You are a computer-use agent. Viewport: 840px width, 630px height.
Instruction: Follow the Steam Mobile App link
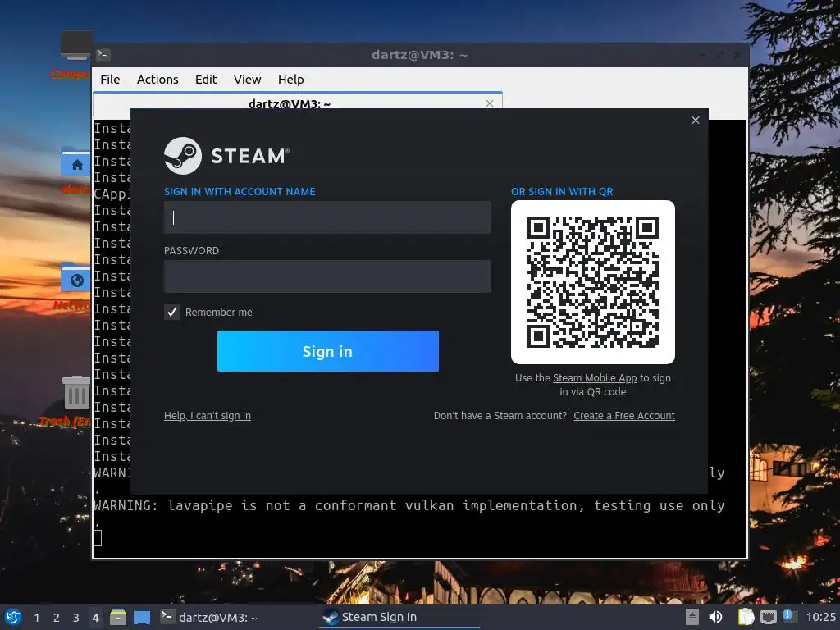coord(595,377)
